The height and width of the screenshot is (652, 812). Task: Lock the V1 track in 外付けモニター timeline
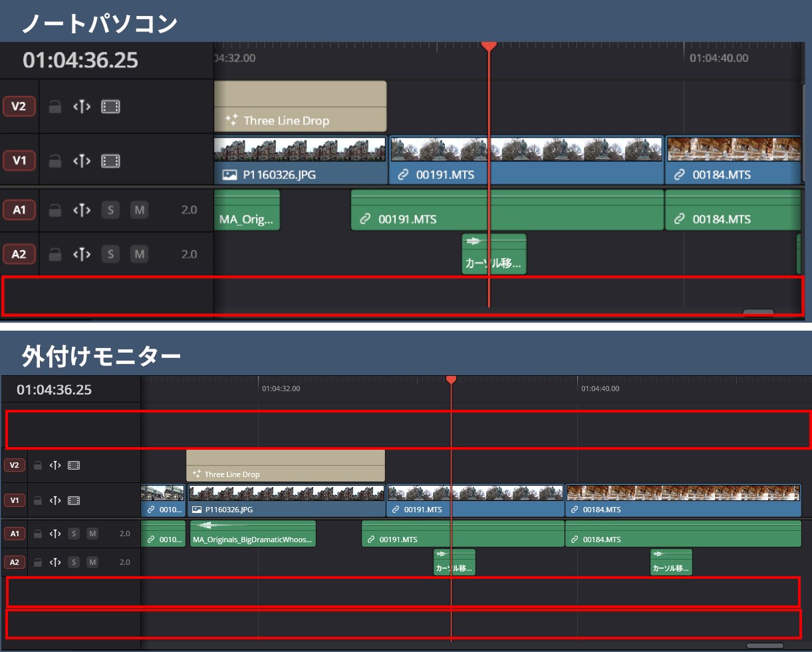point(38,500)
